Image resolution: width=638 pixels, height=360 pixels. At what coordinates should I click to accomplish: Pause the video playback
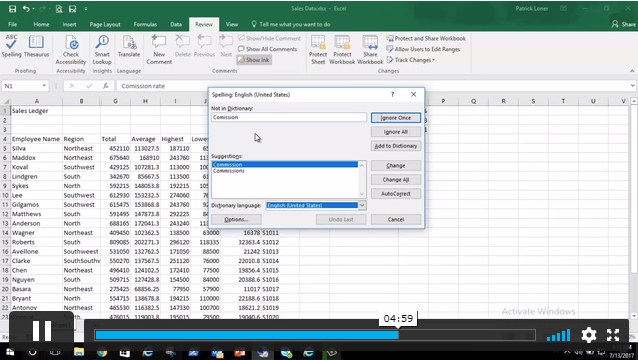point(42,331)
